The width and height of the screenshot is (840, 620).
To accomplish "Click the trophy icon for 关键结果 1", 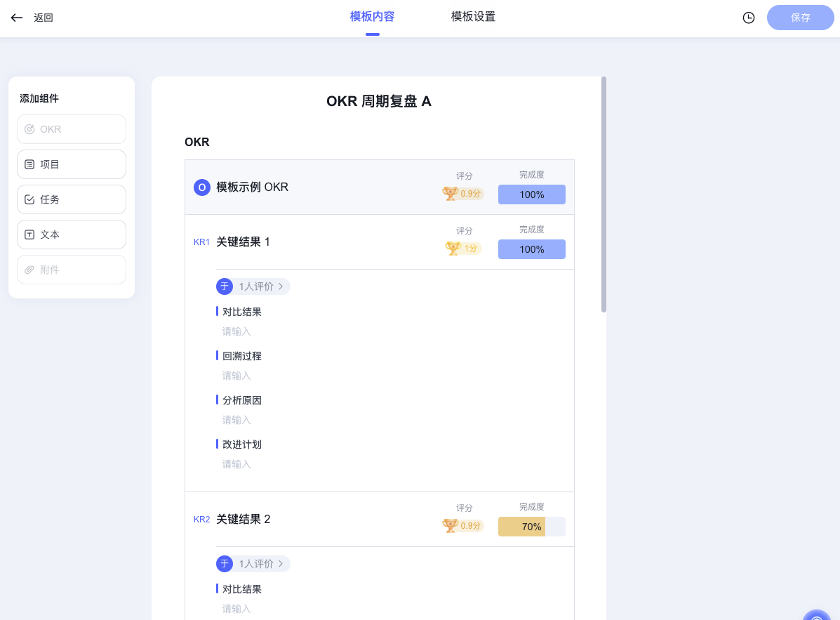I will point(453,249).
